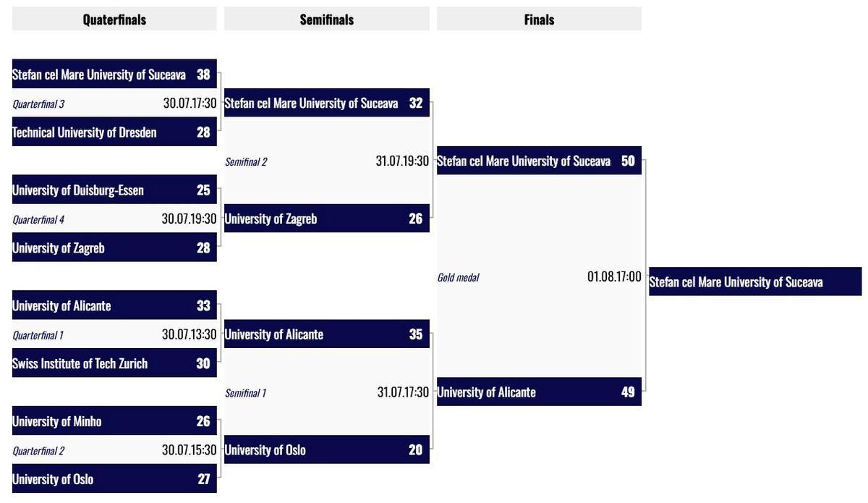The image size is (868, 503).
Task: Click the Semifinal 2 match label
Action: click(x=246, y=162)
